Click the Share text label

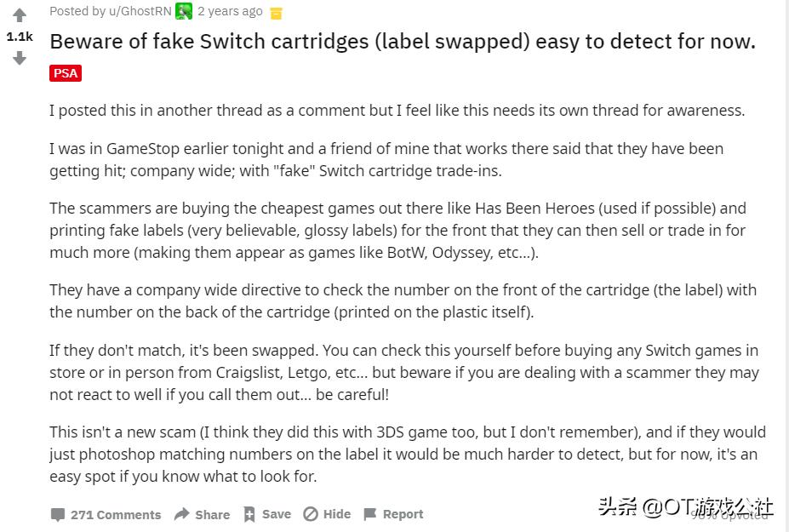tap(212, 514)
